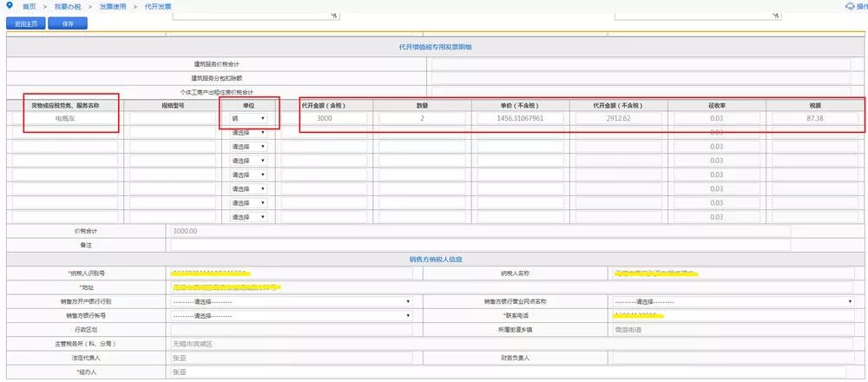Click the 联系电话 label
Viewport: 868px width, 382px height.
pos(515,316)
